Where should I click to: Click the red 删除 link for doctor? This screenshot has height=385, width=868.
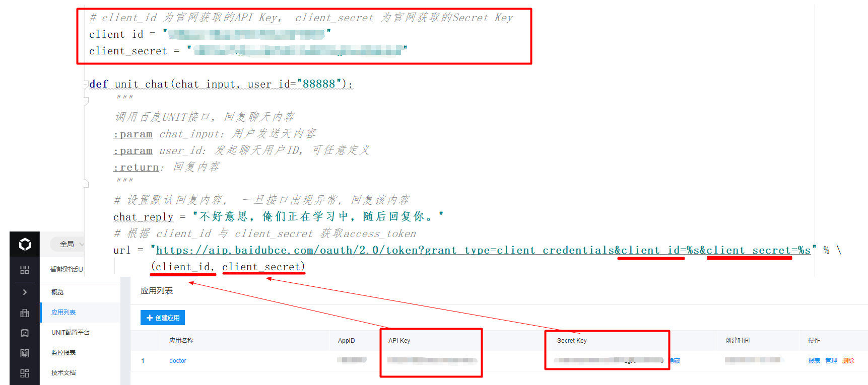click(x=848, y=361)
